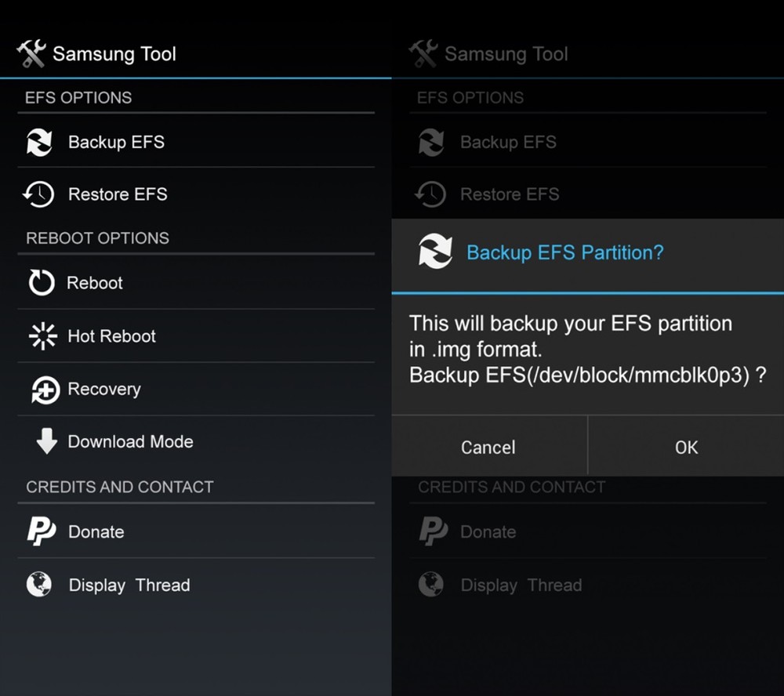Viewport: 784px width, 696px height.
Task: Select the Download Mode text entry
Action: [x=130, y=441]
